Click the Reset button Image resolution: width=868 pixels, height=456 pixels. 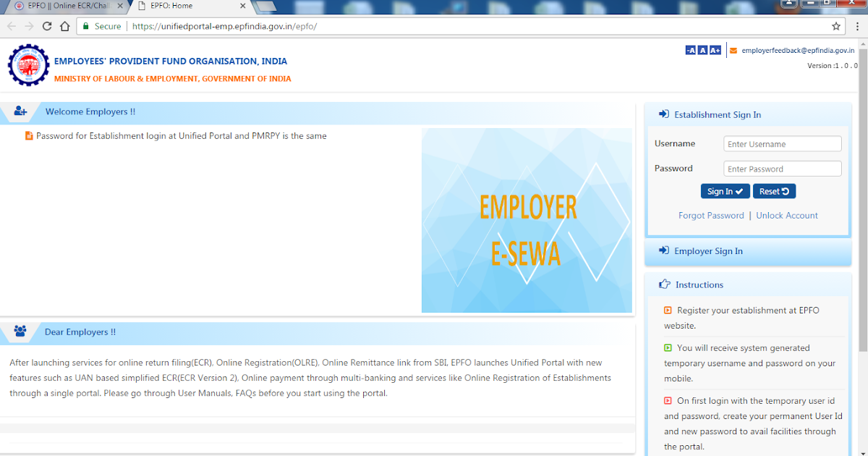click(x=775, y=191)
